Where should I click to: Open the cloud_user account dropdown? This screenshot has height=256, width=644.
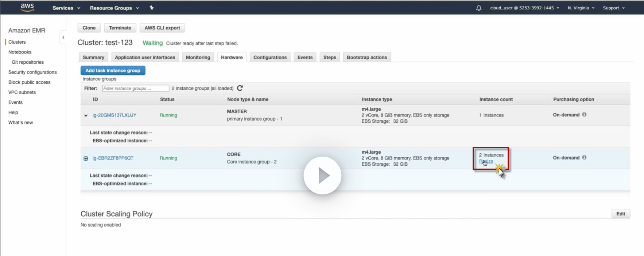(x=524, y=8)
